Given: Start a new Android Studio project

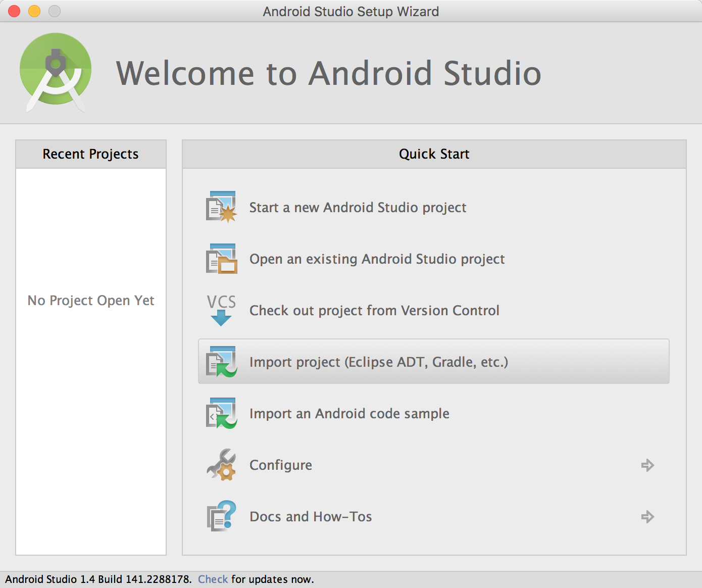Looking at the screenshot, I should pyautogui.click(x=434, y=207).
